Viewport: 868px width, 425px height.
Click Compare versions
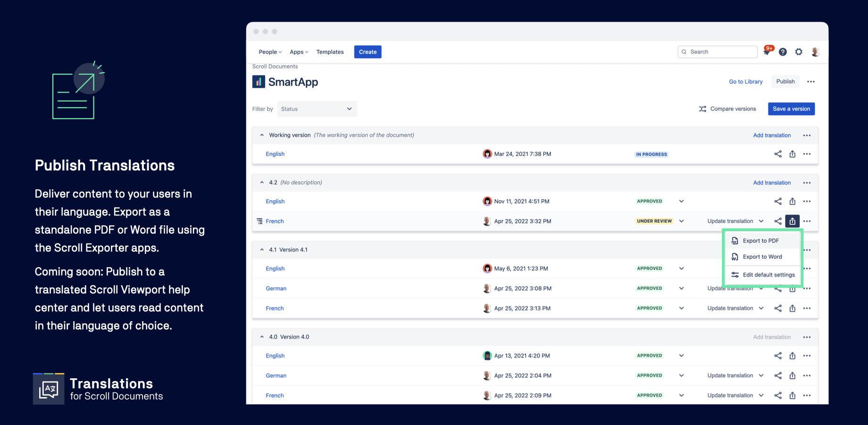[727, 109]
